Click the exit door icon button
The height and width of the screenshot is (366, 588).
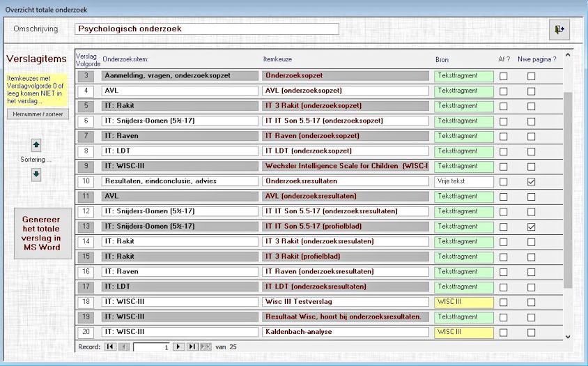[x=559, y=29]
